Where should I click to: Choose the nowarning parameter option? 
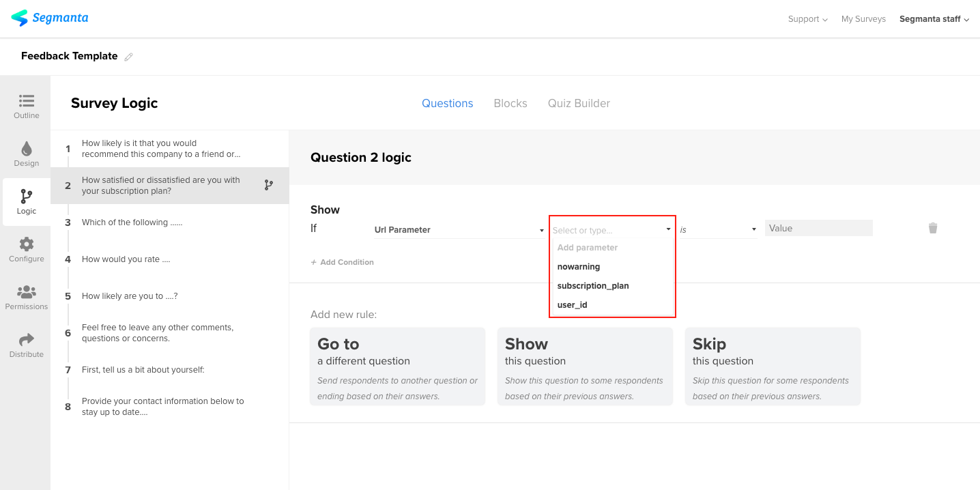pyautogui.click(x=612, y=267)
